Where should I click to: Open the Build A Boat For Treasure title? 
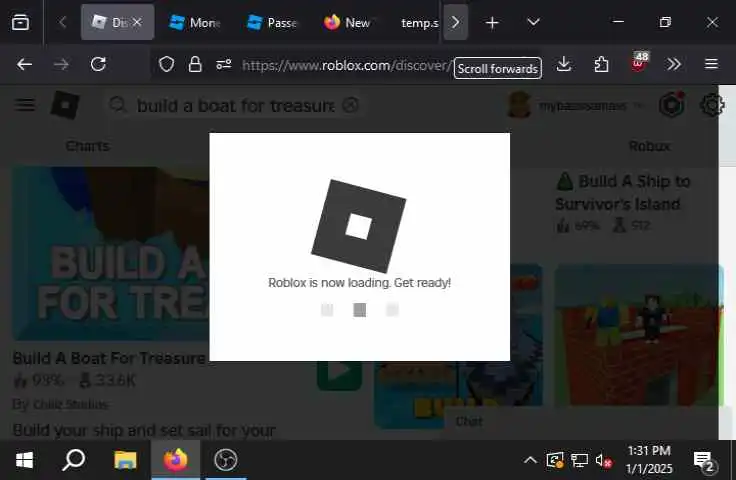click(x=109, y=358)
